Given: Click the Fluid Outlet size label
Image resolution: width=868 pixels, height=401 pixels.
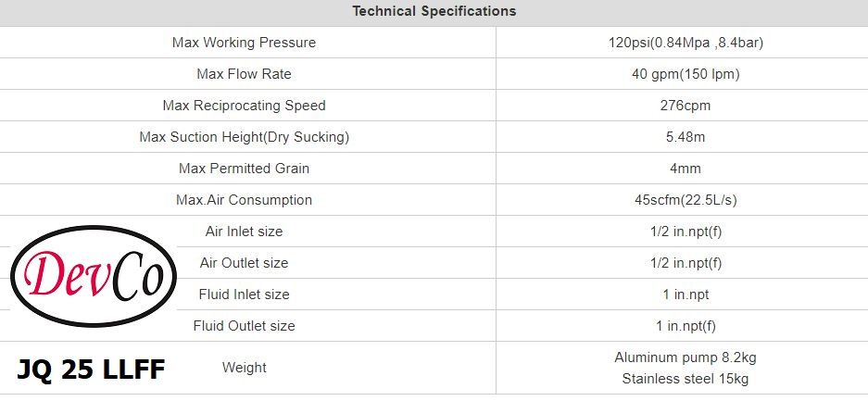Looking at the screenshot, I should (x=244, y=326).
